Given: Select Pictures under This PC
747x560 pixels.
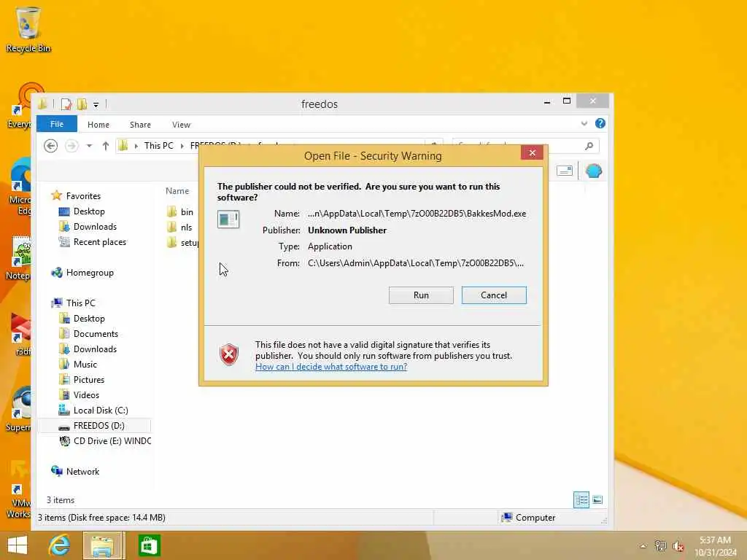Looking at the screenshot, I should (x=88, y=379).
